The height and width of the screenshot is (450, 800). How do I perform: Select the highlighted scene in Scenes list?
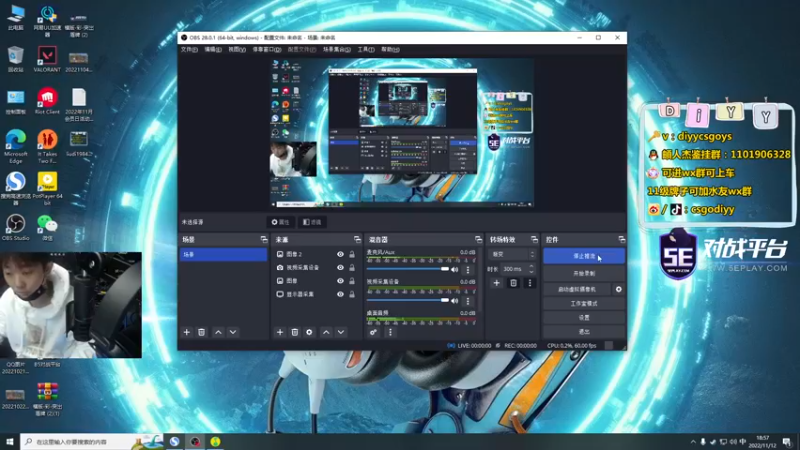[223, 254]
